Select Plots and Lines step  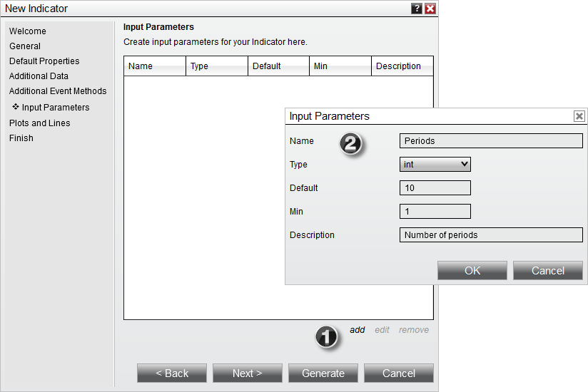pyautogui.click(x=39, y=123)
